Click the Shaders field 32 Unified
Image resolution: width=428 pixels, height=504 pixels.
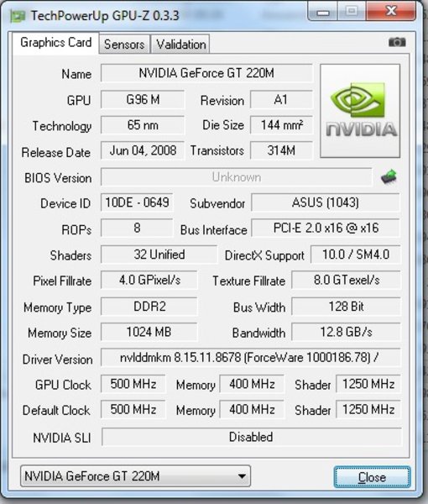point(159,255)
